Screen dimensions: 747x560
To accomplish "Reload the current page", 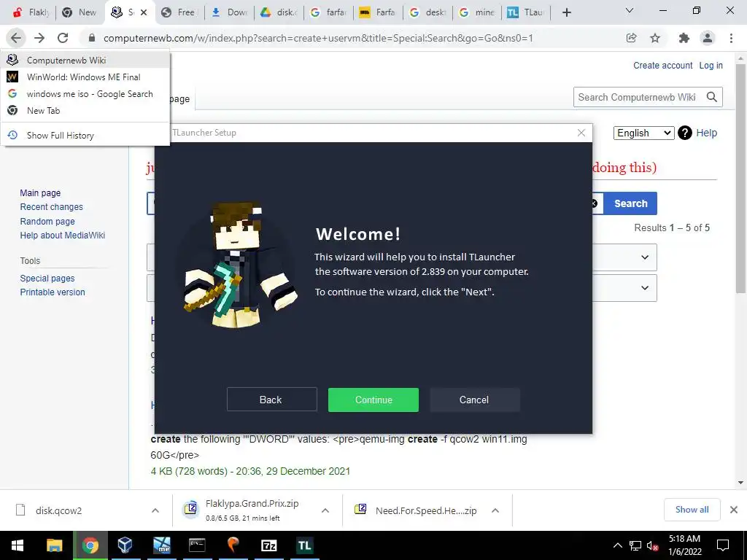I will (63, 38).
